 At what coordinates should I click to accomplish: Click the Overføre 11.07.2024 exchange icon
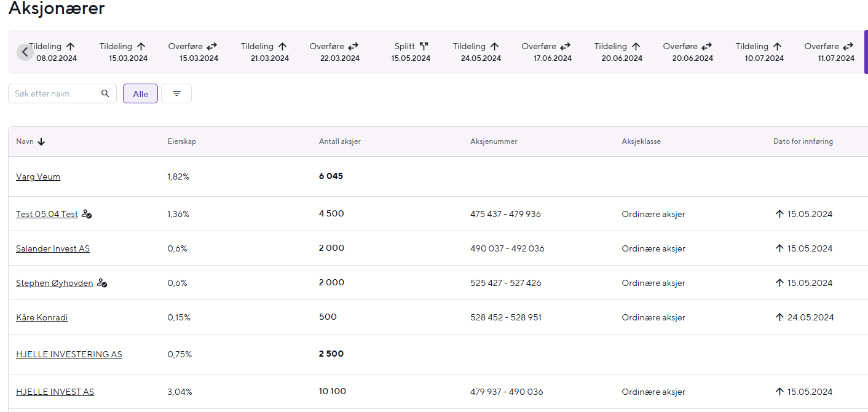[850, 46]
